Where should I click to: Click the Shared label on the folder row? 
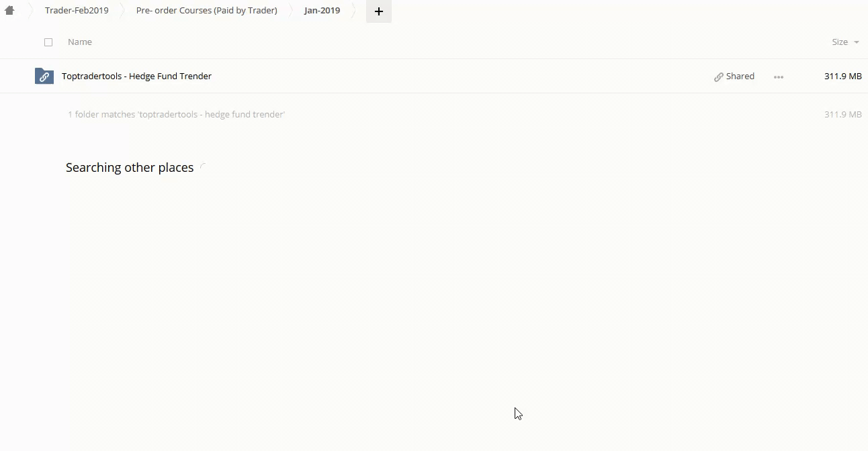(740, 77)
